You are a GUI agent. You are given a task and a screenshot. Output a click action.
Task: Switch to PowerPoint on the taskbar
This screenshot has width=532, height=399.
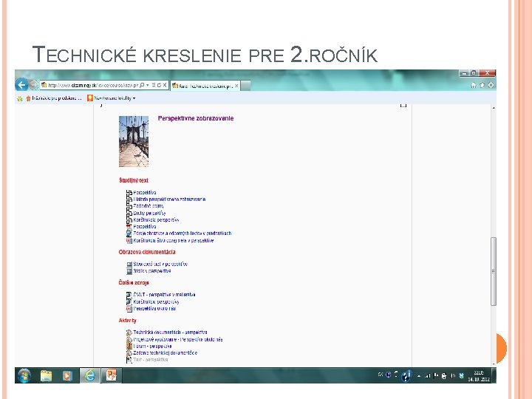pyautogui.click(x=112, y=375)
